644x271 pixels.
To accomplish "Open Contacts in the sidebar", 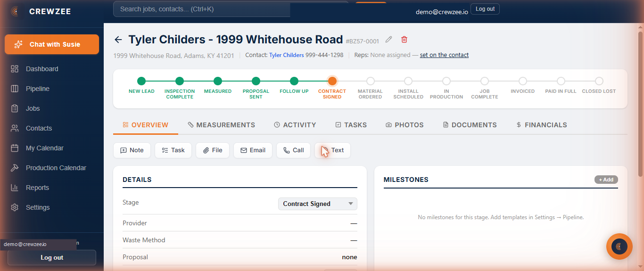I will [x=52, y=128].
